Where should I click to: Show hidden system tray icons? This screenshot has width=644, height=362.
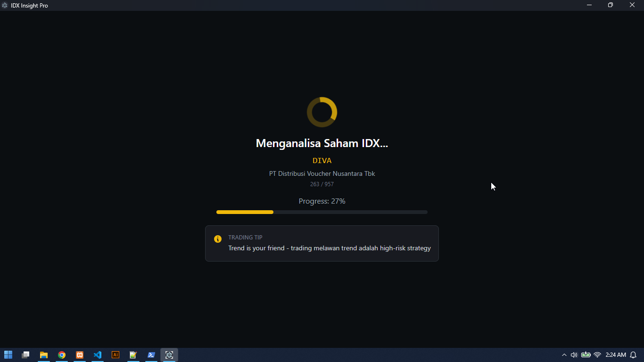tap(564, 355)
